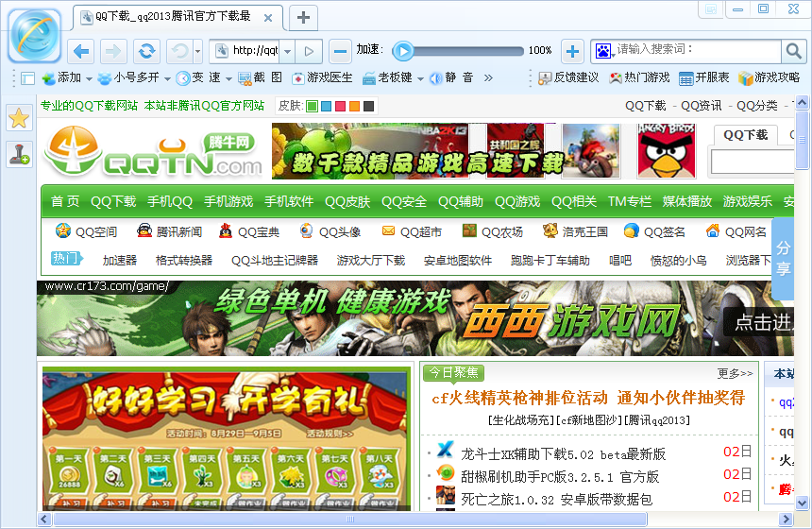This screenshot has width=812, height=529.
Task: Select the blue skin swatch
Action: [327, 106]
